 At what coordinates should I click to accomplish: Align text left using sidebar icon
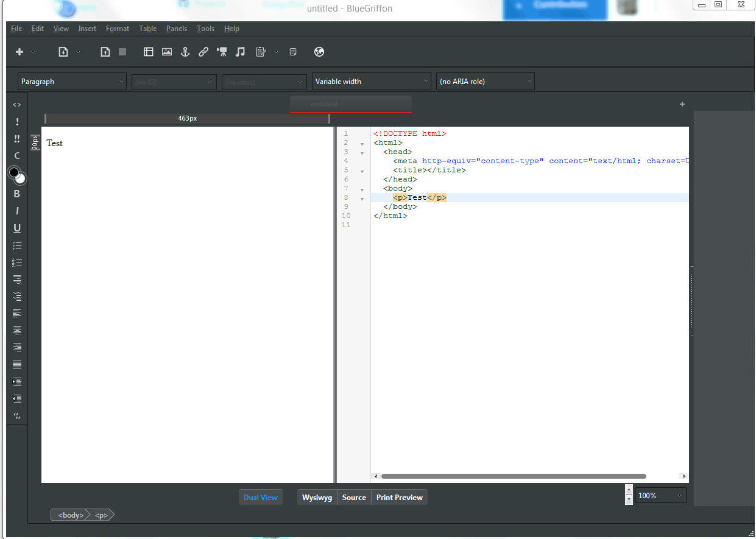(x=17, y=313)
